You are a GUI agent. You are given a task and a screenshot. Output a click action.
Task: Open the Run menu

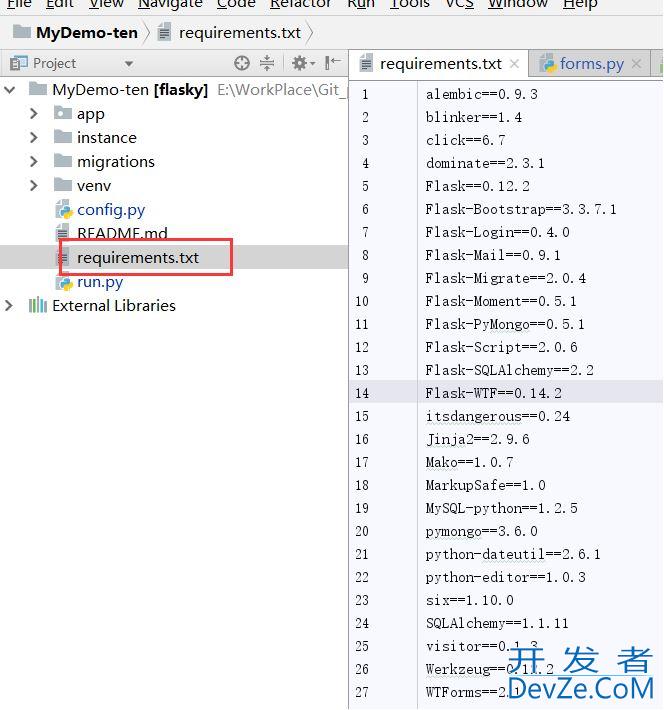[361, 4]
